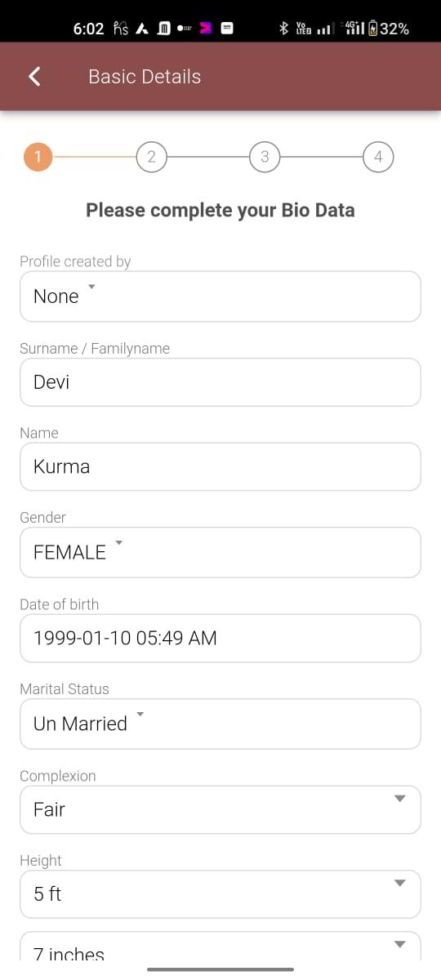The image size is (441, 980).
Task: Tap the back arrow in header
Action: pos(34,76)
